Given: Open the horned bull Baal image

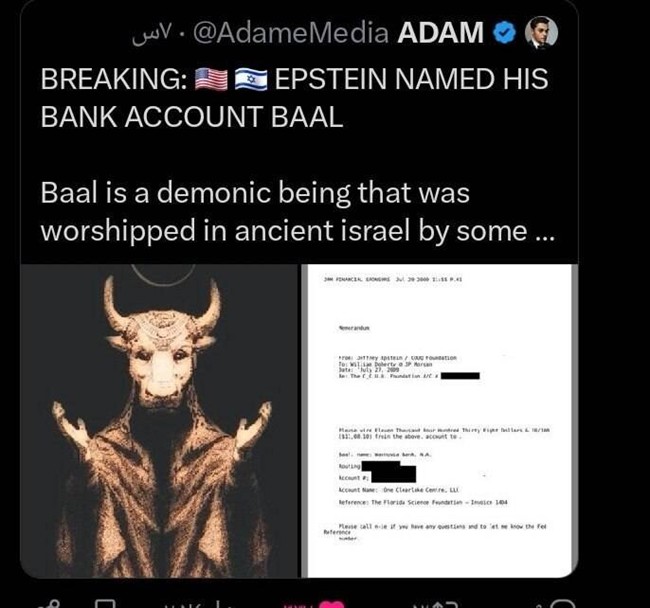Looking at the screenshot, I should click(159, 421).
